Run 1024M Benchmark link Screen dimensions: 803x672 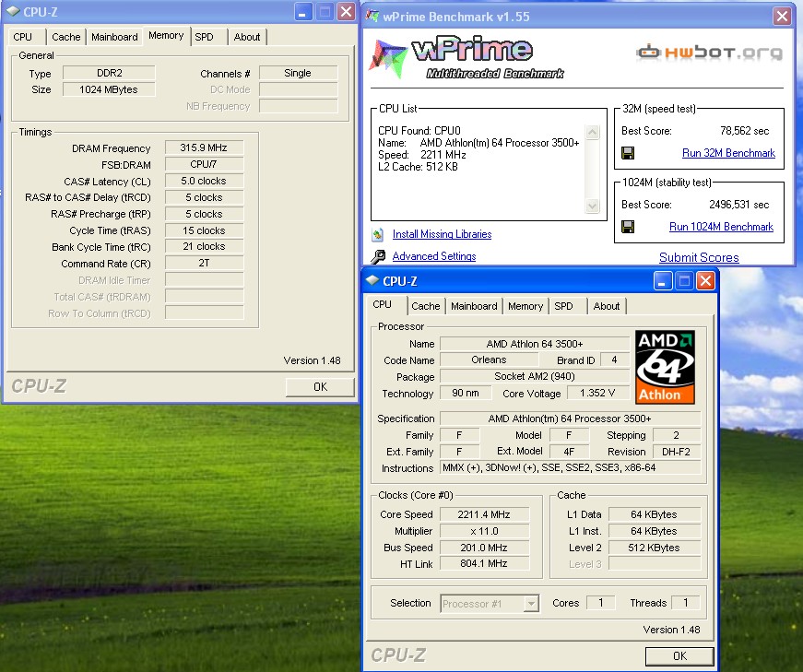pos(721,227)
